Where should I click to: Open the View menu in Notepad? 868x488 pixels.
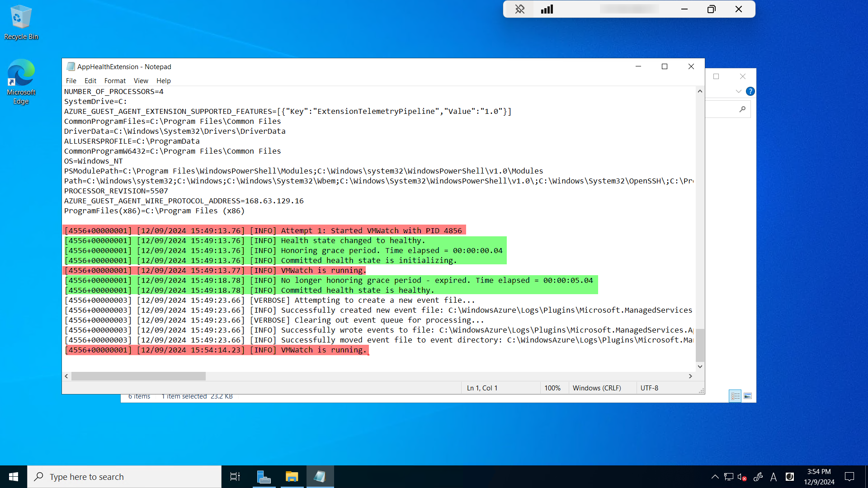(141, 81)
